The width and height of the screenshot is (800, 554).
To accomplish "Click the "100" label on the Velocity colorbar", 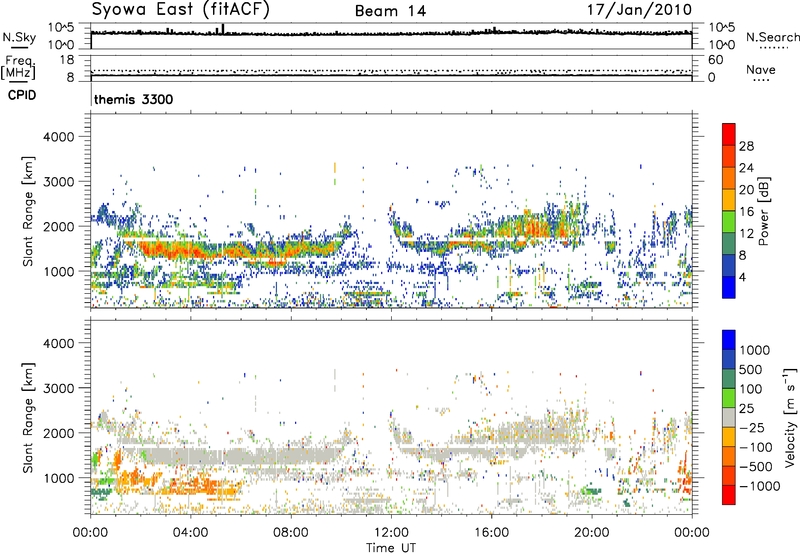I will pos(751,389).
